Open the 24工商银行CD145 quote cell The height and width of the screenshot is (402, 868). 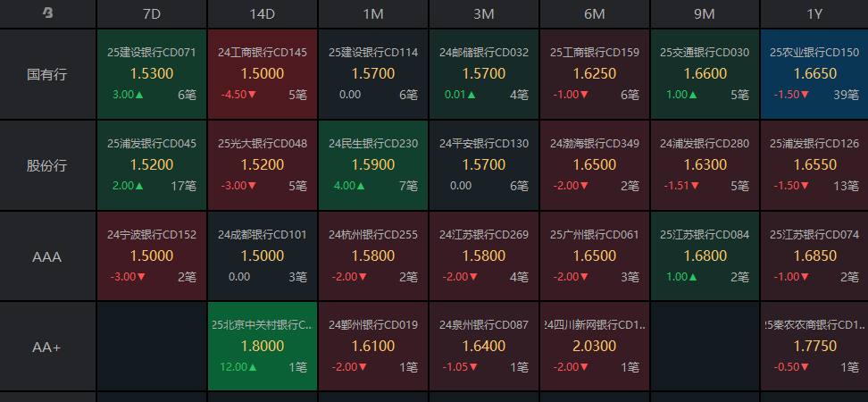tap(262, 74)
